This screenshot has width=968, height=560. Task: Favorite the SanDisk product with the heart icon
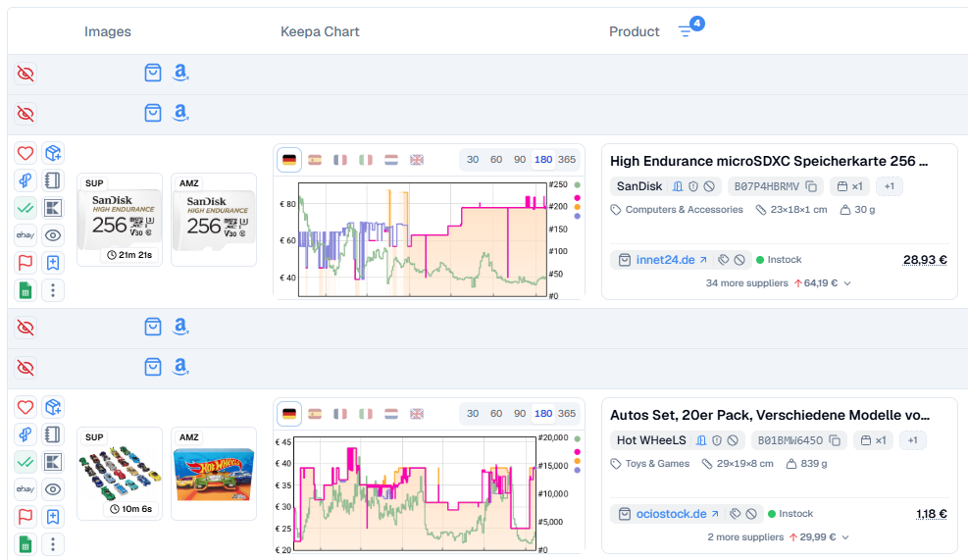[x=25, y=153]
